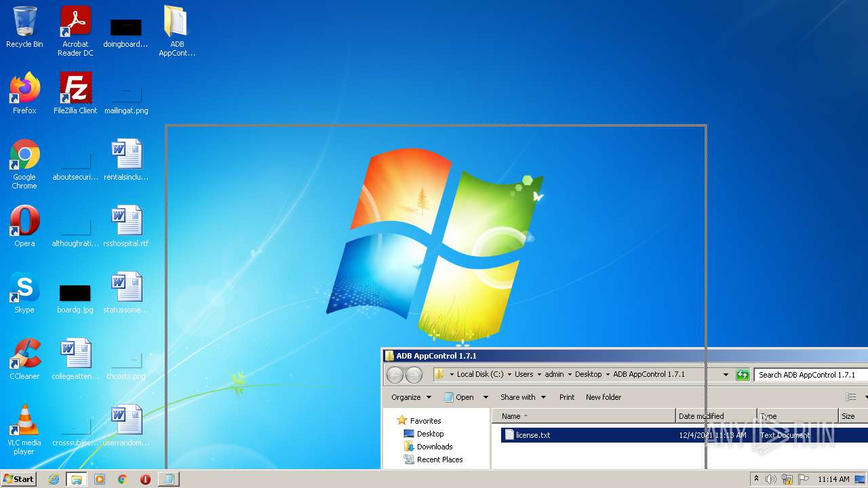The image size is (868, 488).
Task: Open Chrome from the taskbar
Action: (123, 479)
